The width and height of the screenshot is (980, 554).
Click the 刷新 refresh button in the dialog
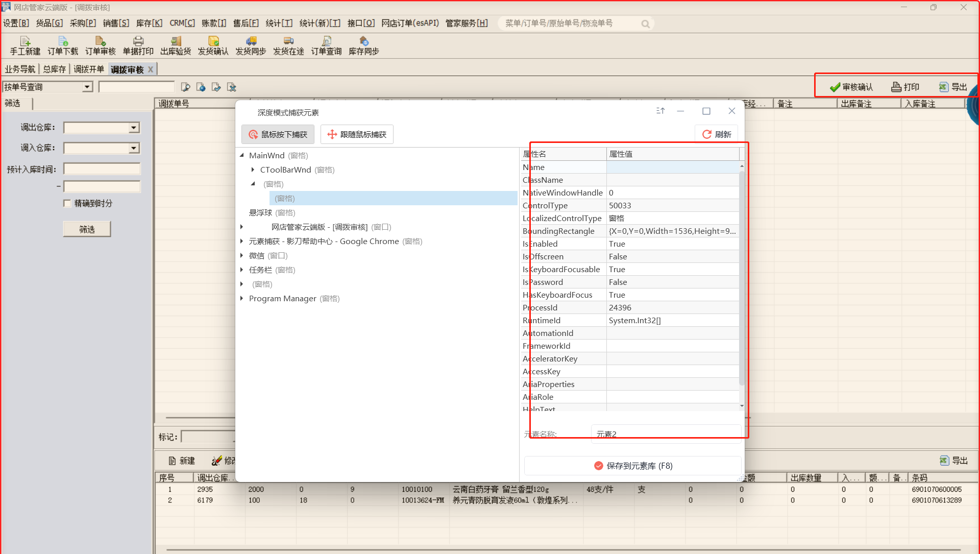pyautogui.click(x=717, y=134)
